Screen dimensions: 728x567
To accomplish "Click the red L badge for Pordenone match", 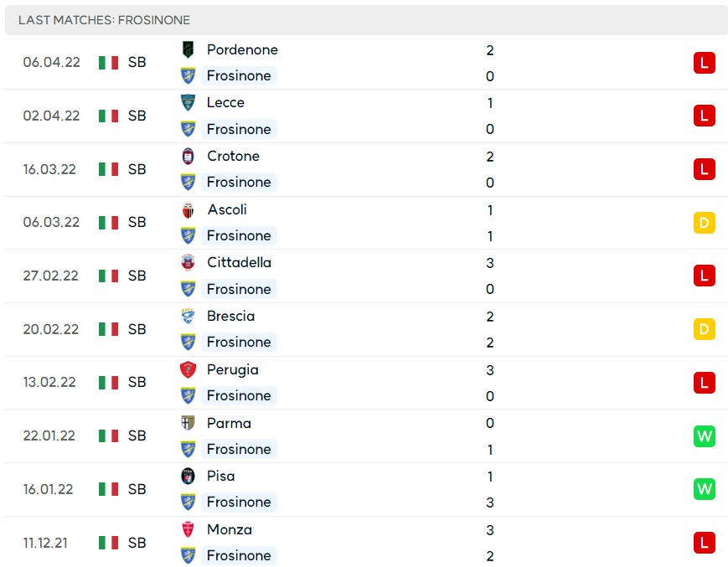I will (704, 63).
